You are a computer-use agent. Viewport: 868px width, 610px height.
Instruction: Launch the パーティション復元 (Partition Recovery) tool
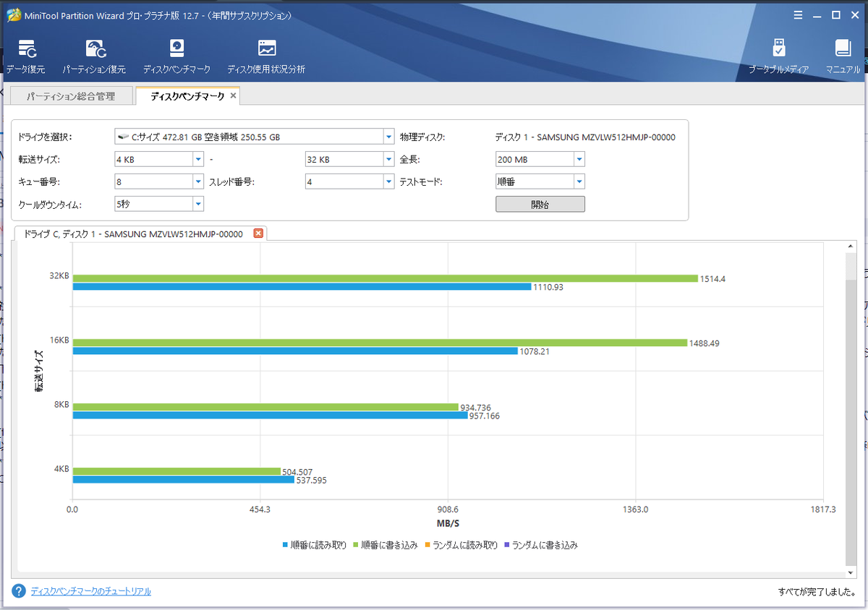[x=94, y=57]
